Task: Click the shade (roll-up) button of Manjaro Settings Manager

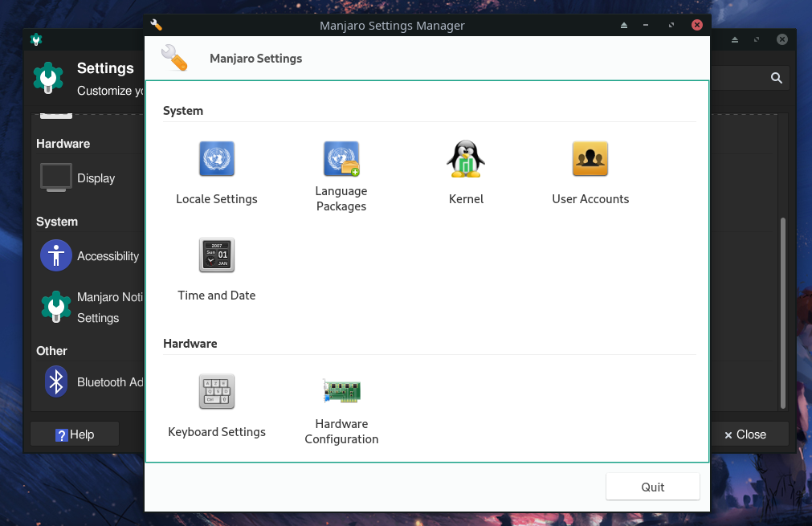Action: [624, 25]
